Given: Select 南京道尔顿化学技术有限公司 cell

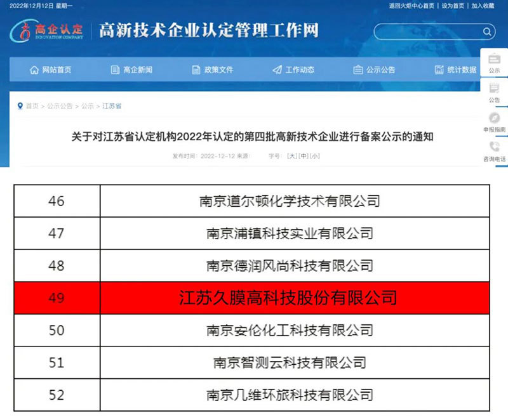Looking at the screenshot, I should [x=295, y=201].
